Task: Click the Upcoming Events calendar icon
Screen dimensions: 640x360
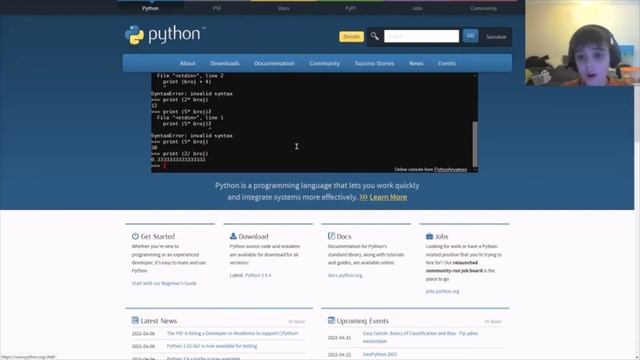Action: pyautogui.click(x=331, y=320)
